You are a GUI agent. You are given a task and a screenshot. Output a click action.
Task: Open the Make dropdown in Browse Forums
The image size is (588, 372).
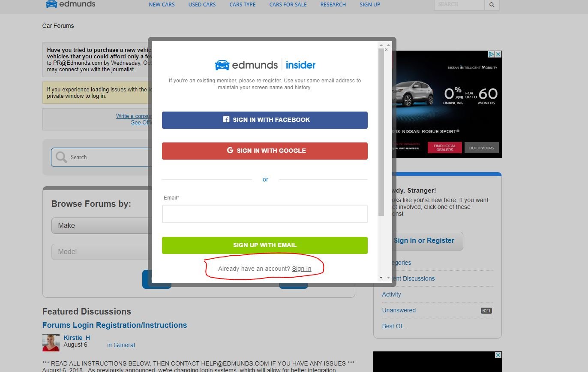click(x=102, y=226)
